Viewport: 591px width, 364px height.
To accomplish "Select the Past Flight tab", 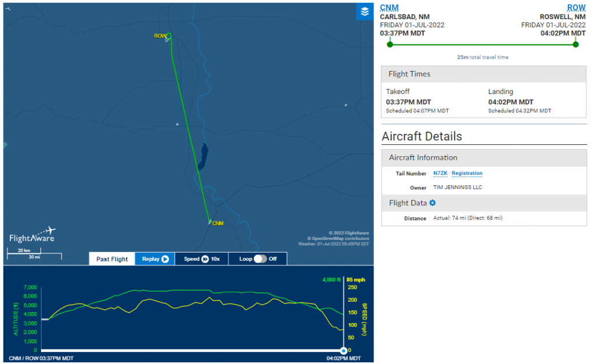I will pyautogui.click(x=112, y=259).
